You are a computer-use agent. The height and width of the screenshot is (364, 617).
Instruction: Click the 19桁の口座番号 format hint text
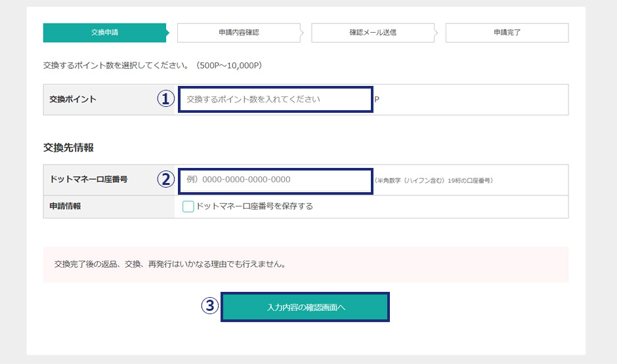pos(433,180)
